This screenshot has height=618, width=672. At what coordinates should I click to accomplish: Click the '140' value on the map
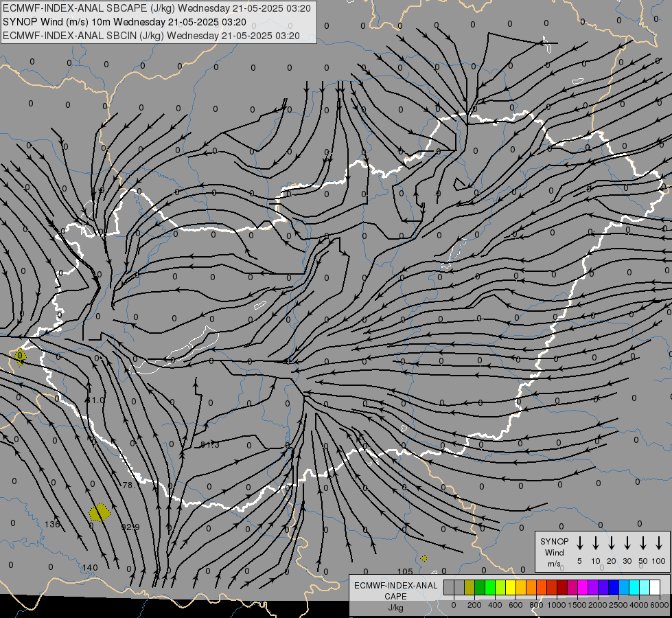click(x=90, y=567)
